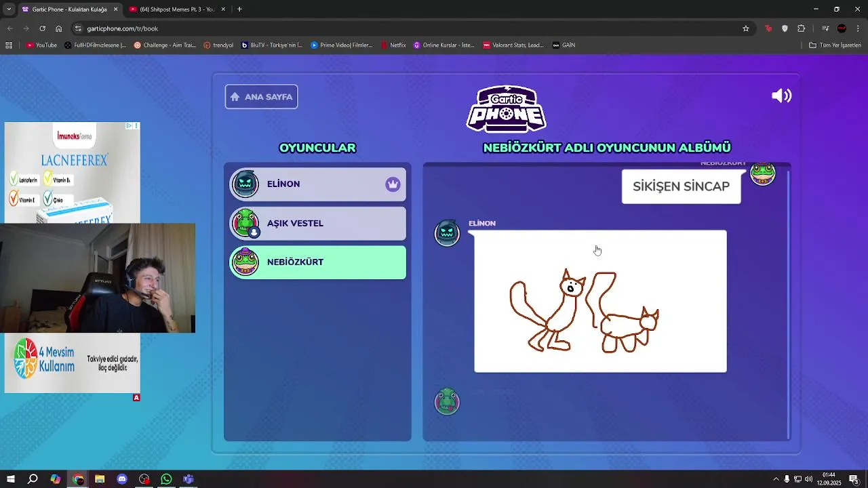Open the notification center icon
Viewport: 868px width, 488px height.
coord(854,479)
